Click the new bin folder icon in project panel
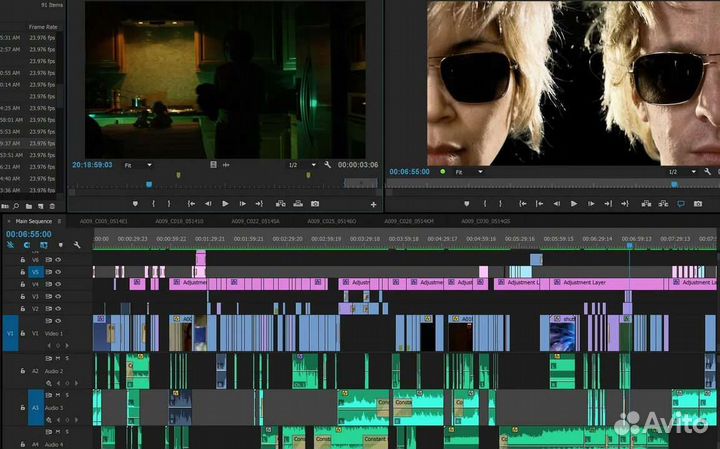The image size is (720, 449). click(x=30, y=205)
